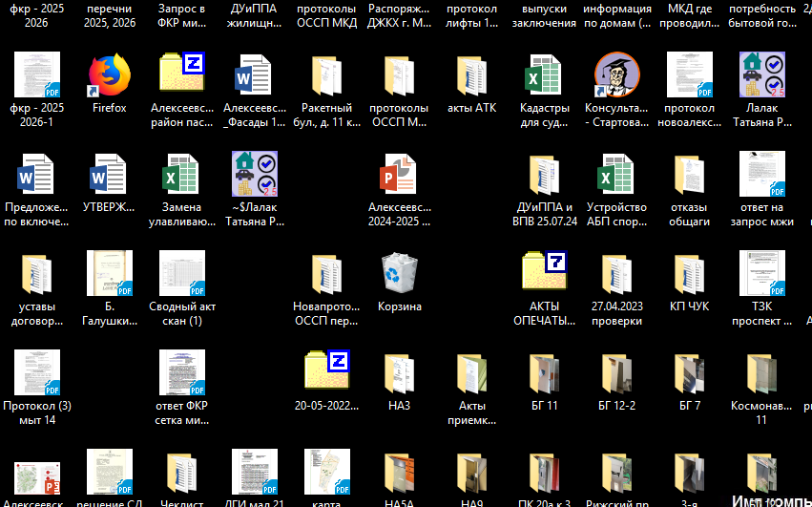Open the 'Протокол (3) мыт 14' PDF

pos(37,372)
